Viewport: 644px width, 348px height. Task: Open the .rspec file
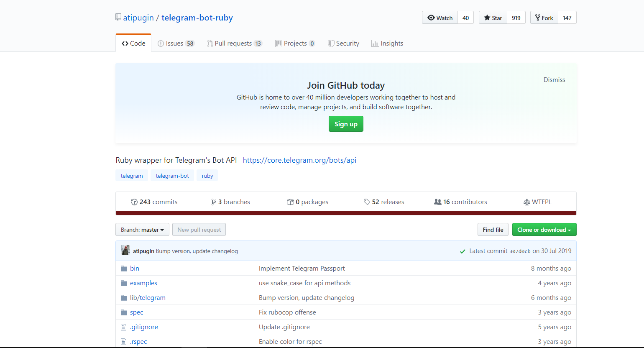pos(138,342)
